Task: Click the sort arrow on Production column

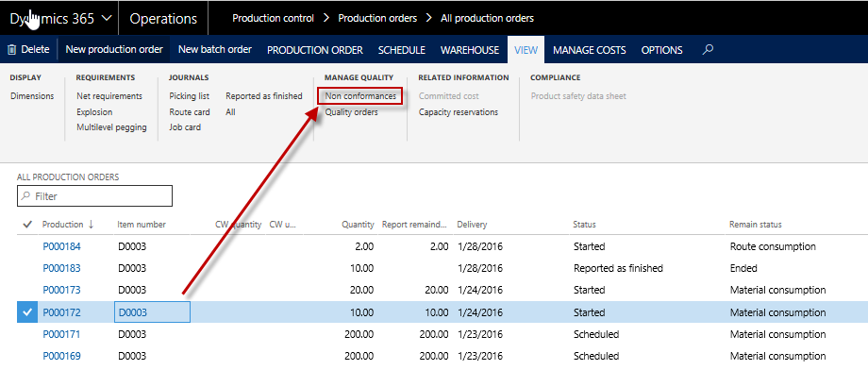Action: click(x=91, y=225)
